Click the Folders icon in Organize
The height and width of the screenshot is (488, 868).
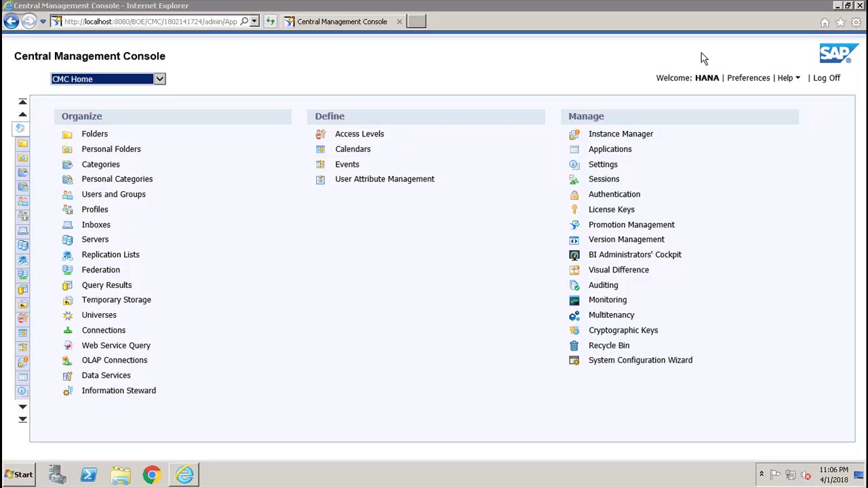pyautogui.click(x=67, y=134)
